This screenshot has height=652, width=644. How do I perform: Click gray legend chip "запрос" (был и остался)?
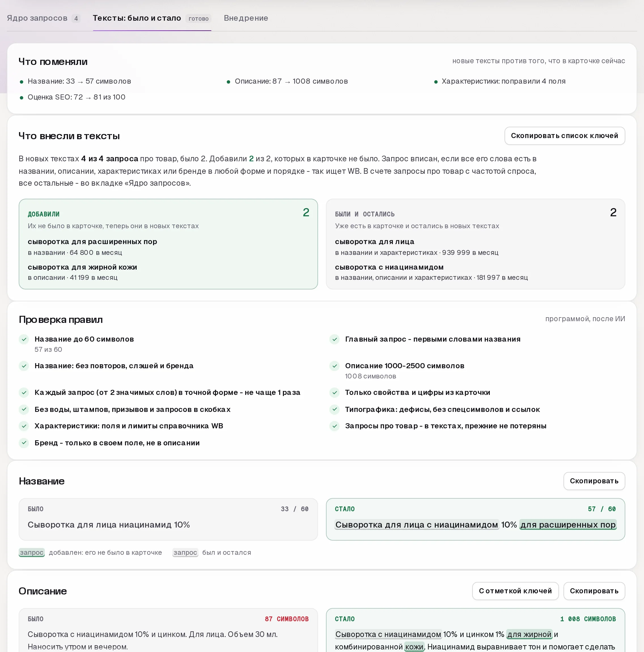tap(185, 552)
